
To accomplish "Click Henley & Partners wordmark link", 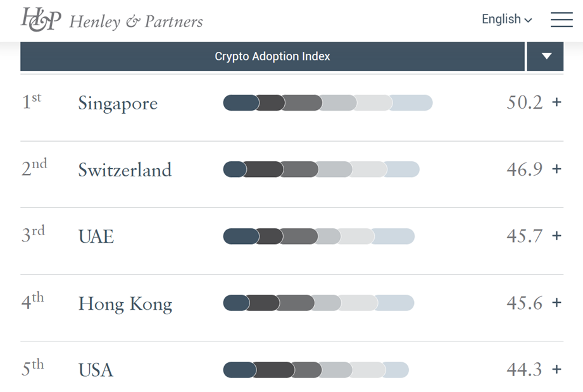I will coord(136,21).
